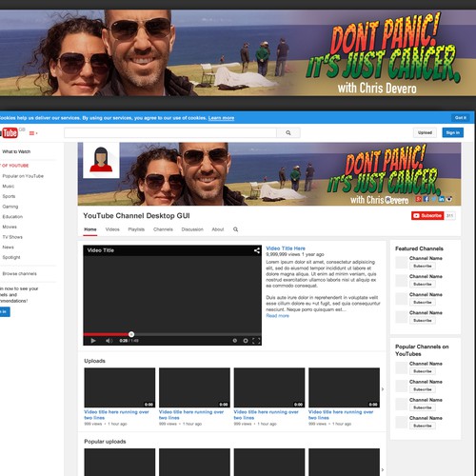The height and width of the screenshot is (476, 476).
Task: Open the Facebook icon on the banner
Action: coord(426,199)
